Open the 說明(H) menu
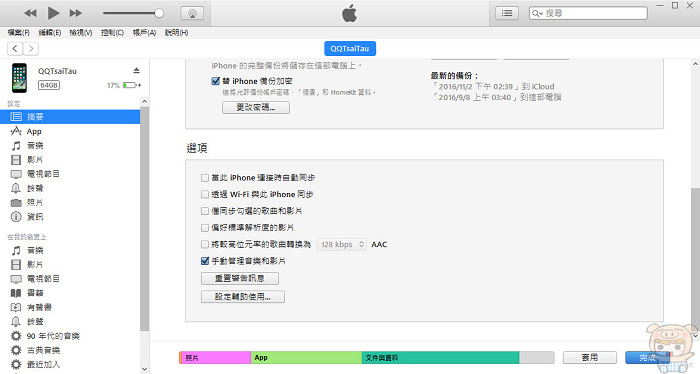 [176, 33]
